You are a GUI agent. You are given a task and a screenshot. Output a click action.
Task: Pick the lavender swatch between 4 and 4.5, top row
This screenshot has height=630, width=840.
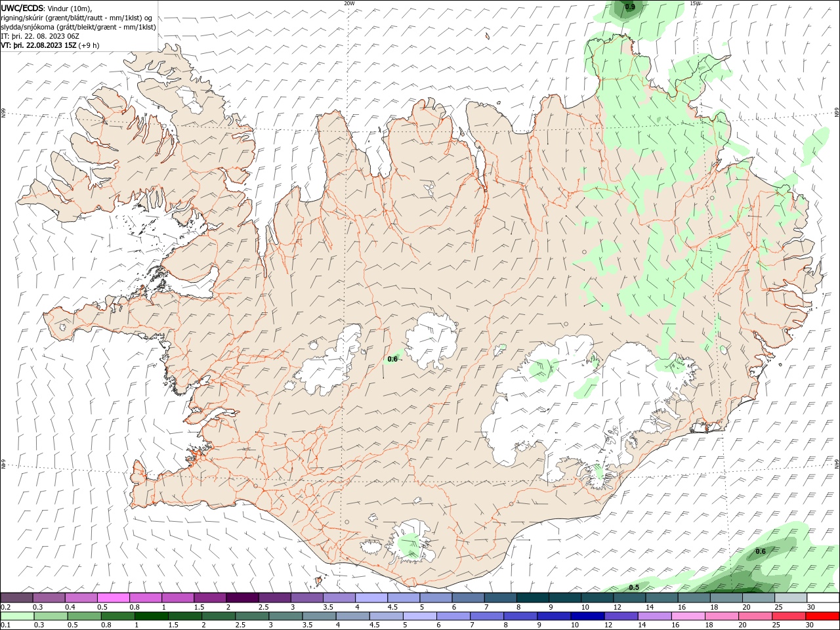(x=371, y=598)
